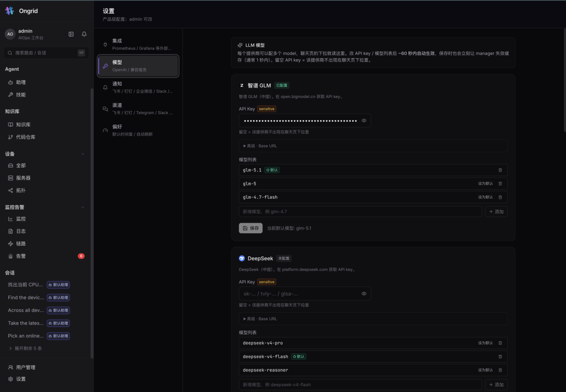
Task: Open conversation Take the lates...
Action: click(26, 323)
